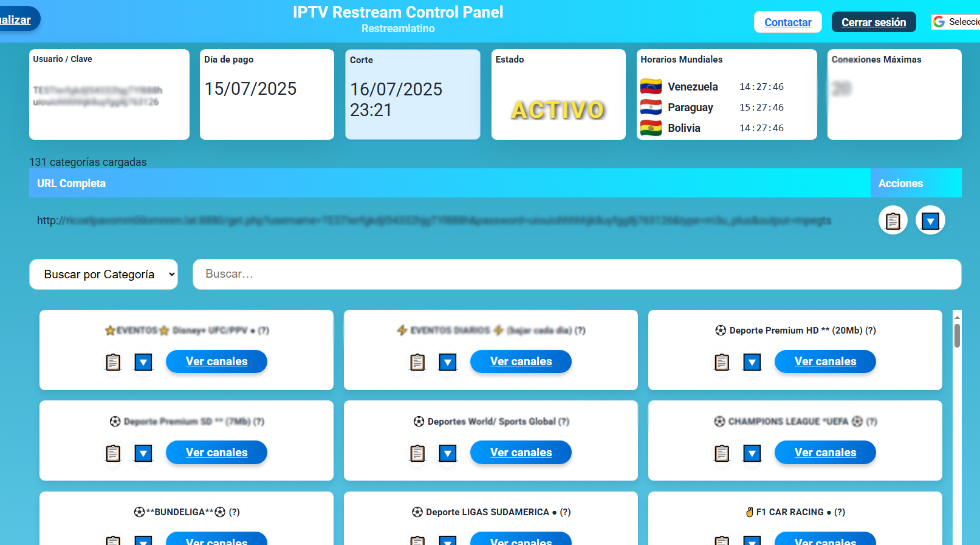The image size is (980, 545).
Task: Click the 131 categorías cargadas text
Action: pos(88,162)
